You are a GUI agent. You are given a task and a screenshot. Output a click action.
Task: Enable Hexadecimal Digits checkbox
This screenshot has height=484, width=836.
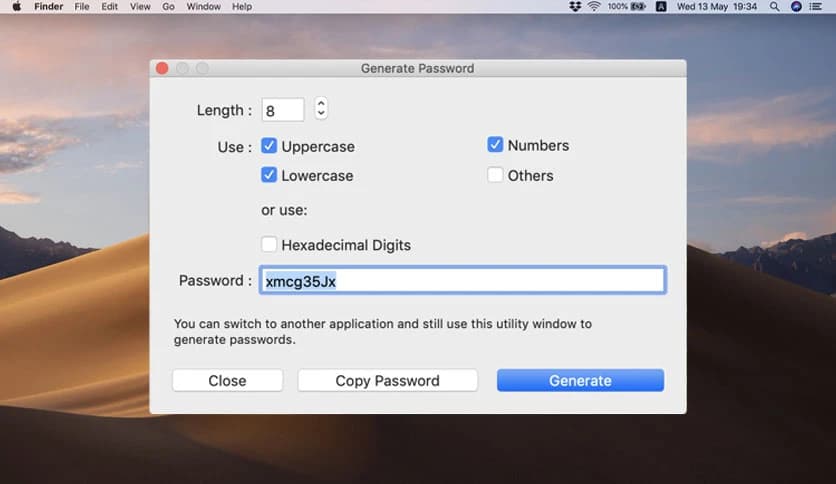(x=269, y=244)
